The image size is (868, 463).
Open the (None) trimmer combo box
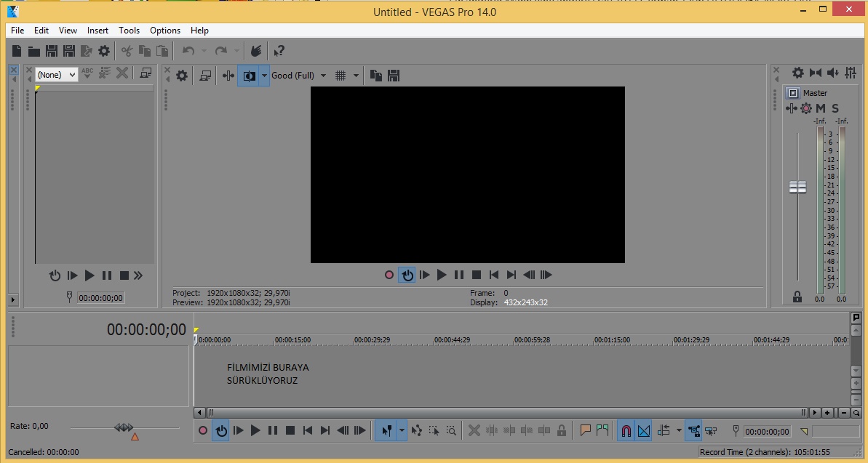click(56, 75)
